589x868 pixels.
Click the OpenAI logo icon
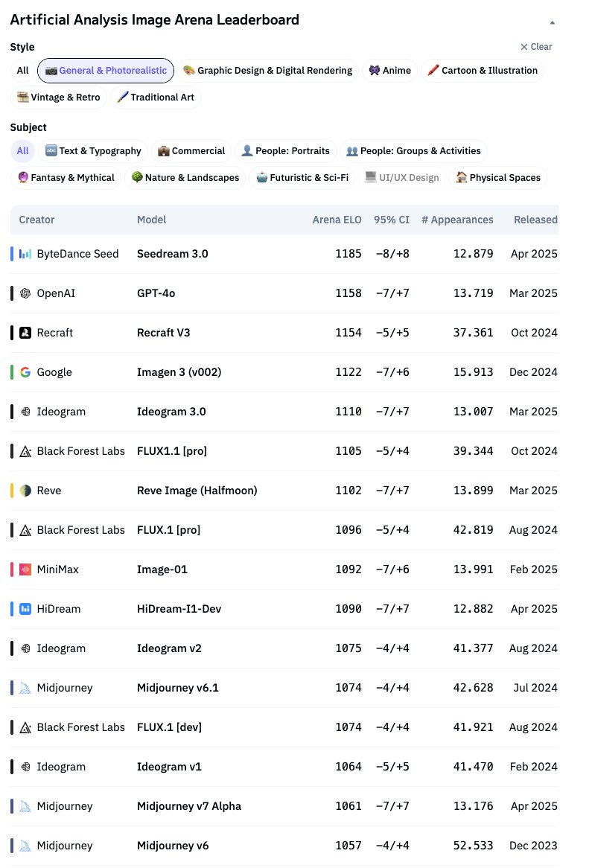point(25,293)
